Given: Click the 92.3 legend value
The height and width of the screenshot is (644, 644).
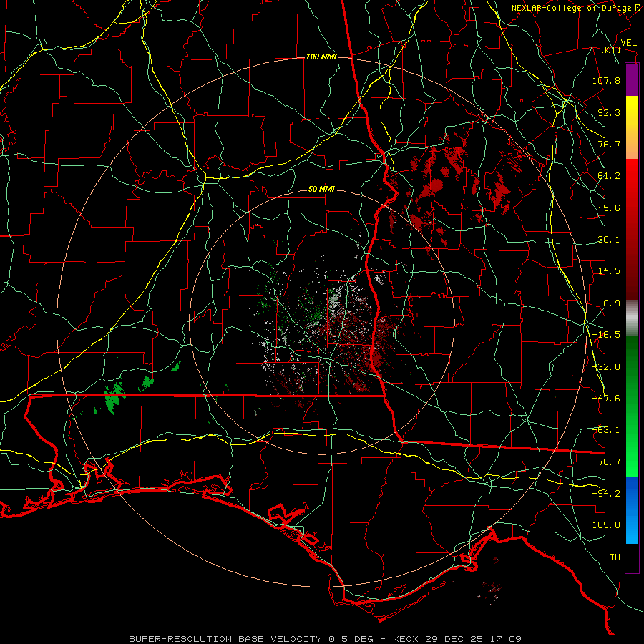Looking at the screenshot, I should (609, 112).
